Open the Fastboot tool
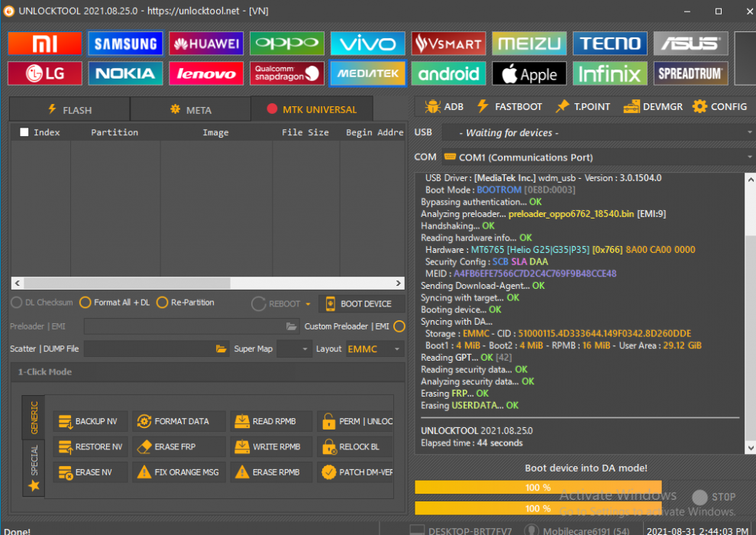The height and width of the screenshot is (535, 756). 509,106
